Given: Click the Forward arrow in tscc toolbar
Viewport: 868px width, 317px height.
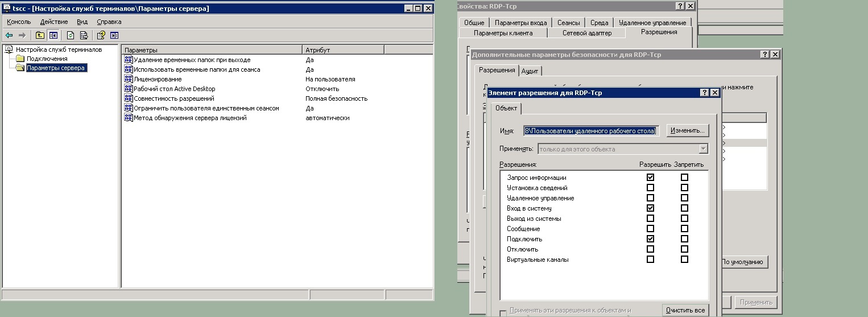Looking at the screenshot, I should [x=22, y=35].
